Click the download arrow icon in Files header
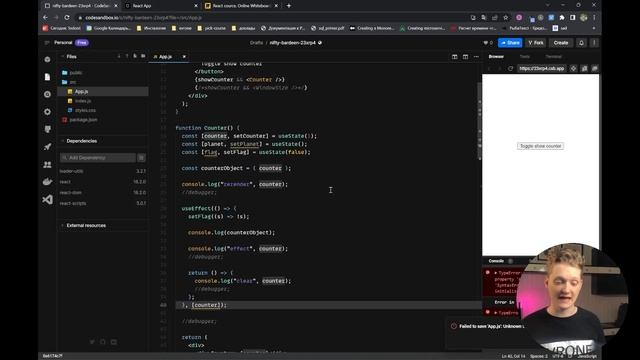Screen dimensions: 640x360 click(119, 56)
